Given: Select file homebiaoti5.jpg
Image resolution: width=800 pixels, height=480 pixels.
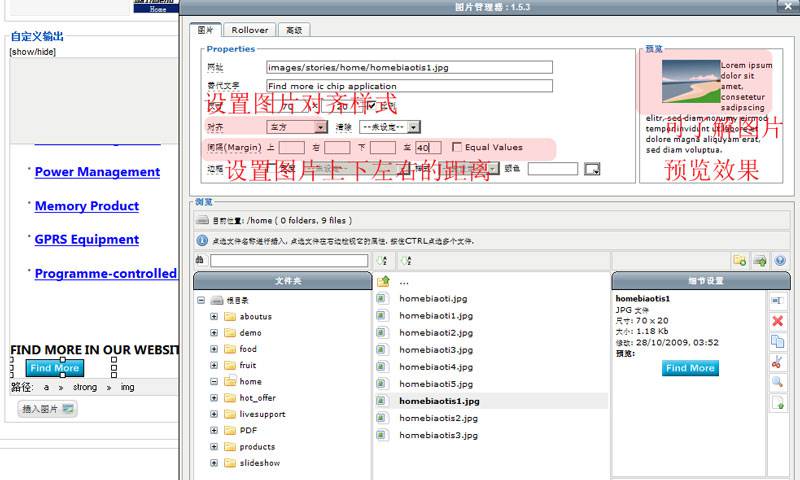Looking at the screenshot, I should (436, 384).
